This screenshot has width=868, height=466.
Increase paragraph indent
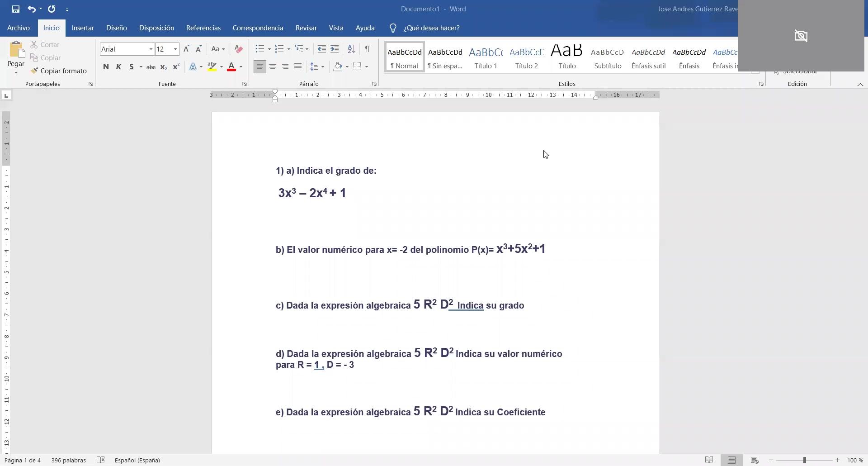point(335,49)
